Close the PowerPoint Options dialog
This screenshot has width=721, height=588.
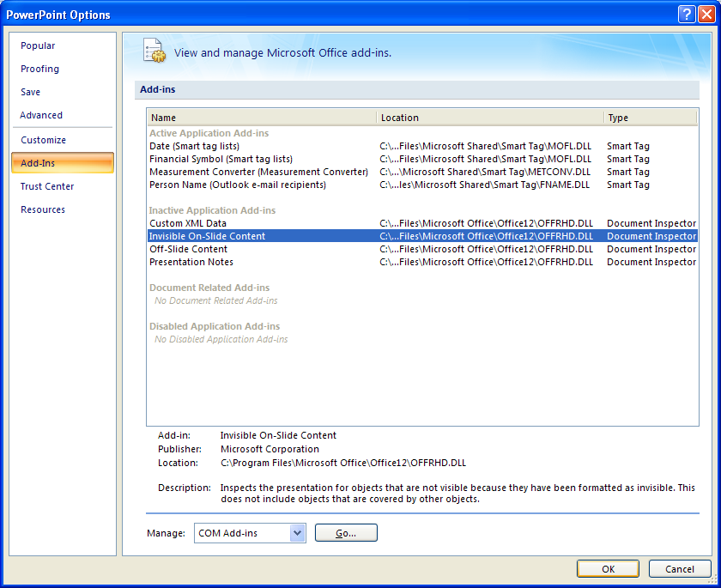click(x=706, y=15)
